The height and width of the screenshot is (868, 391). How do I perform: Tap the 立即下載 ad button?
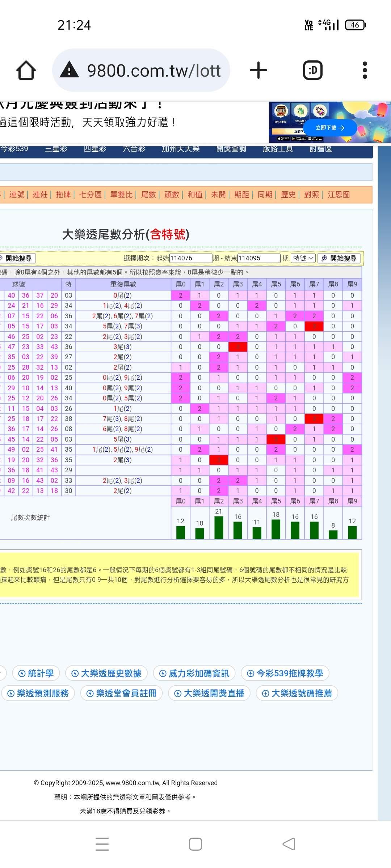pos(330,128)
